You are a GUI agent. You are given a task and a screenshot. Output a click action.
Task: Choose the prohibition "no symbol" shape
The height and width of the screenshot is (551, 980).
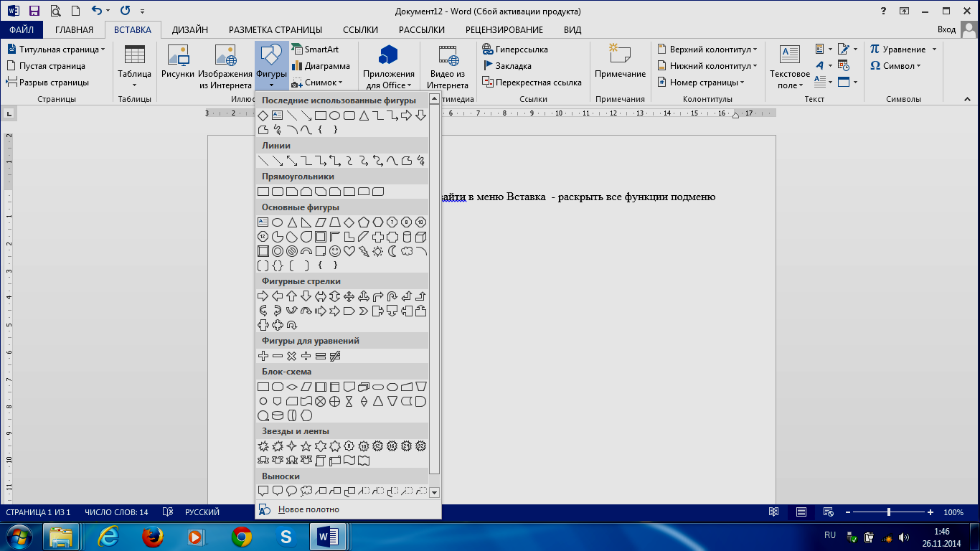(x=292, y=251)
